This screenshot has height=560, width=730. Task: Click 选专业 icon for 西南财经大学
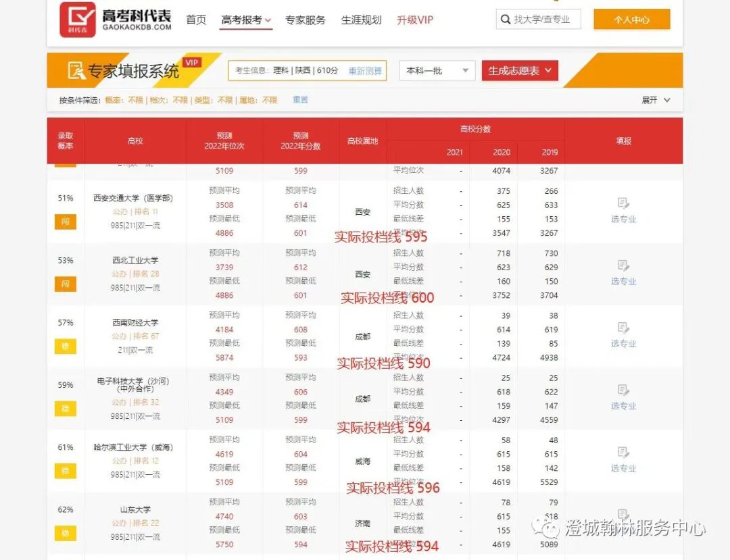tap(623, 328)
